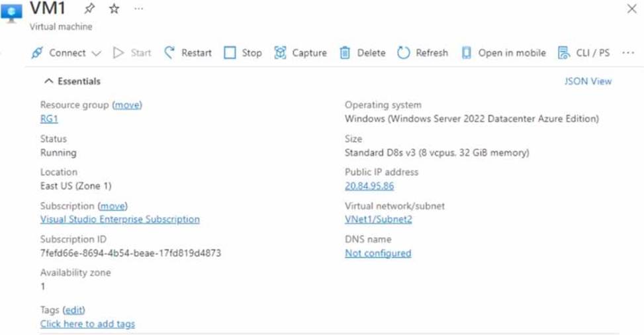Image resolution: width=644 pixels, height=335 pixels.
Task: Open the more options ellipsis beside title
Action: [x=138, y=9]
